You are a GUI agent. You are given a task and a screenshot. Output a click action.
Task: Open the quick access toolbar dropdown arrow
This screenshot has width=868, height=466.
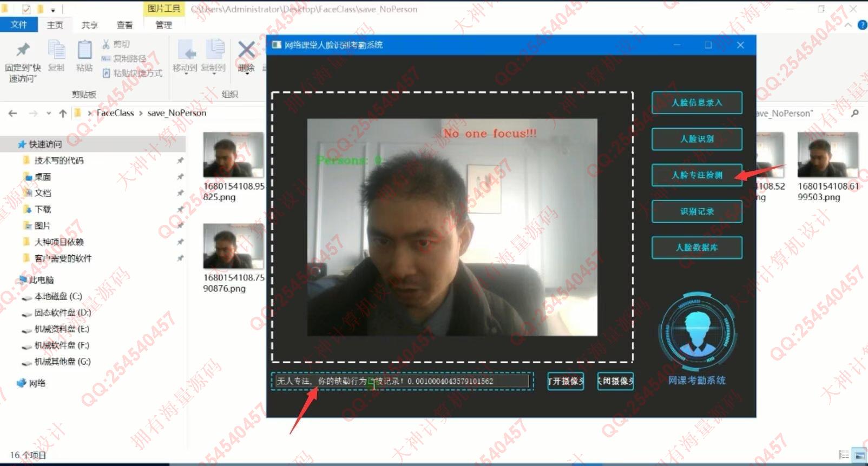click(53, 10)
